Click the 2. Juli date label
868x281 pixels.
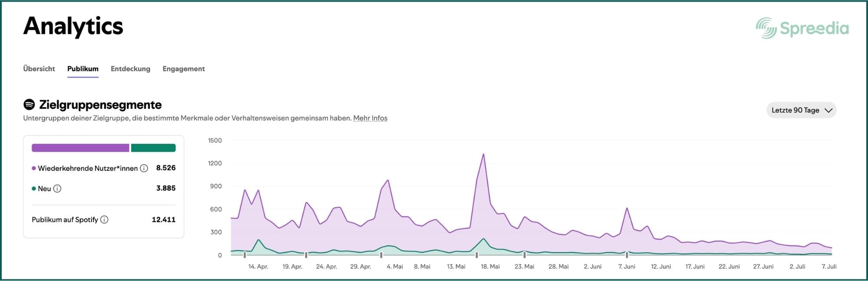[797, 267]
